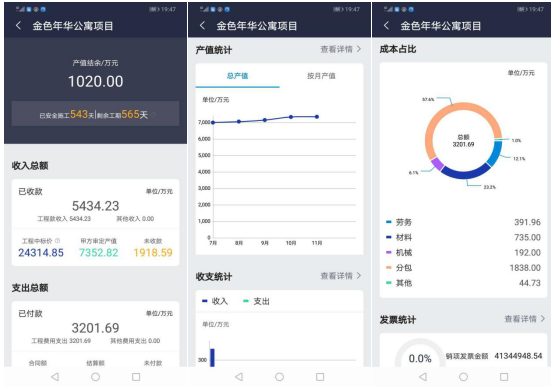Tap back arrow on first phone screen
The width and height of the screenshot is (551, 387).
[x=19, y=25]
